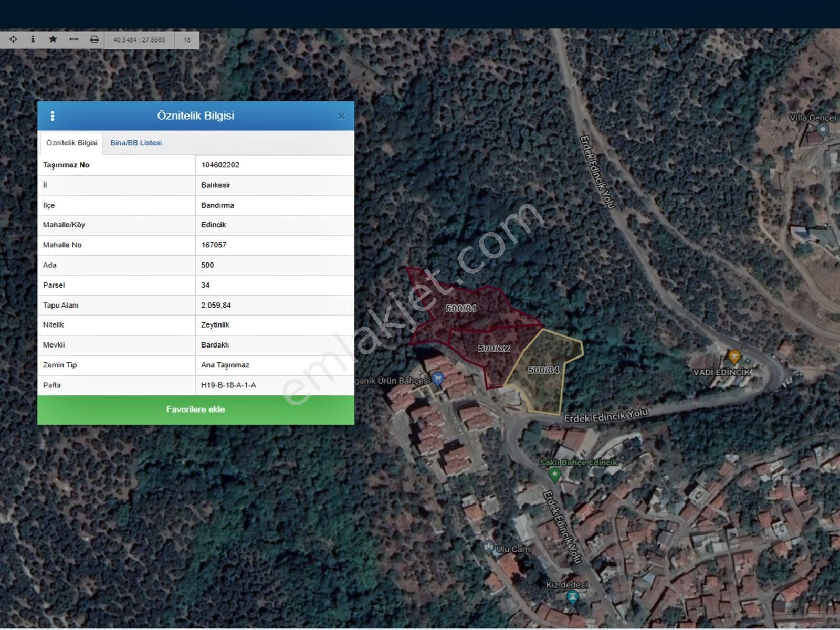The width and height of the screenshot is (840, 630).
Task: Click the VADİ EDİNCİK map pin
Action: coord(734,358)
